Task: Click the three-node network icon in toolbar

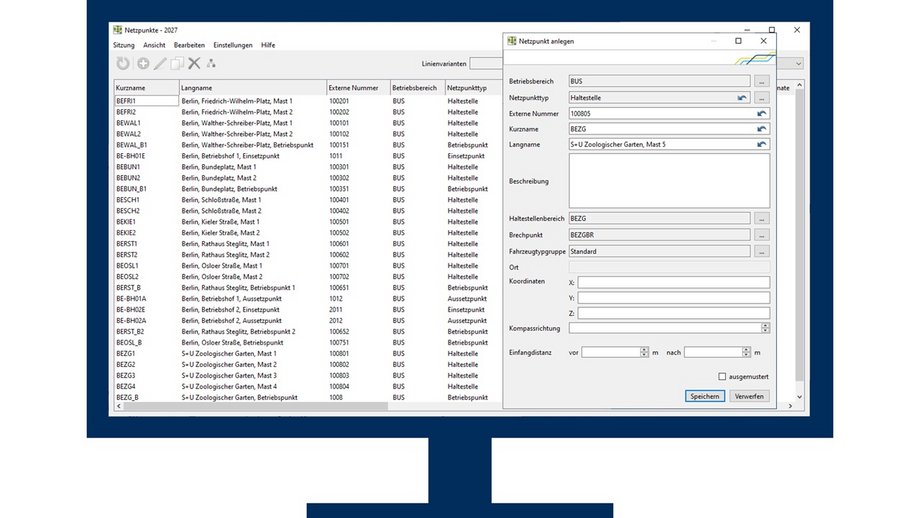Action: tap(211, 64)
